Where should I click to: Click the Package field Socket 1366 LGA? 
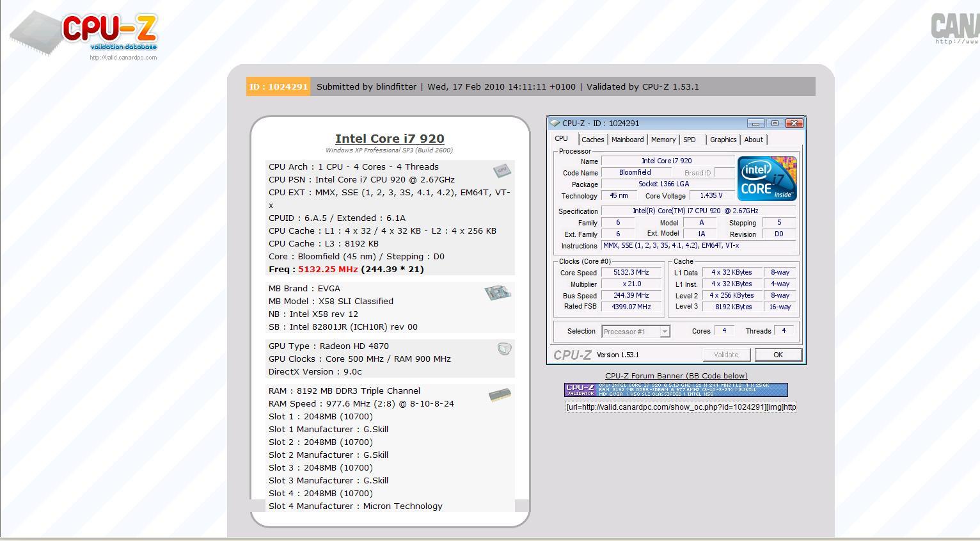pos(668,184)
